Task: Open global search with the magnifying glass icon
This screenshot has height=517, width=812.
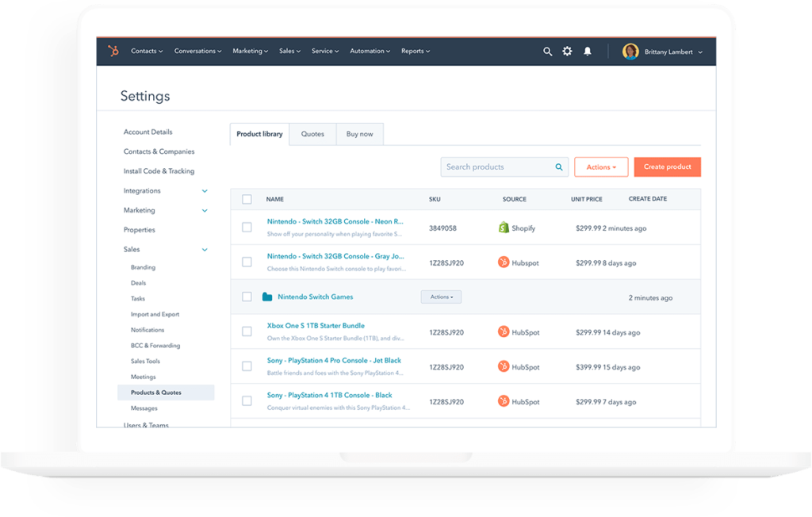Action: click(547, 50)
